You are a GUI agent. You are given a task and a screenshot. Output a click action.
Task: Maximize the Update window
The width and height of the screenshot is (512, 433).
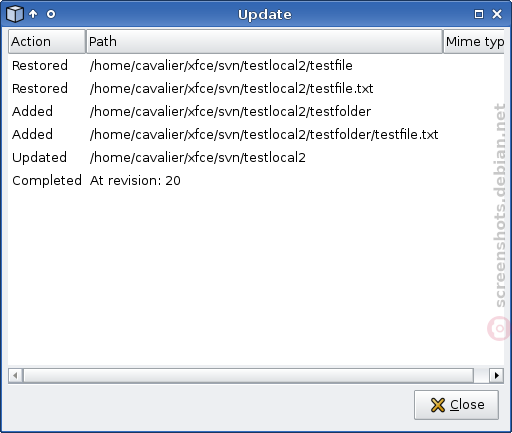click(479, 14)
